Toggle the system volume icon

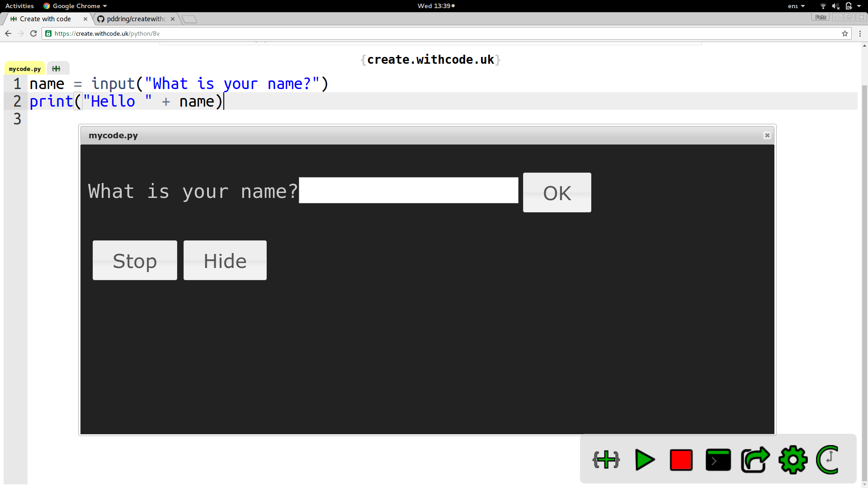[x=835, y=6]
